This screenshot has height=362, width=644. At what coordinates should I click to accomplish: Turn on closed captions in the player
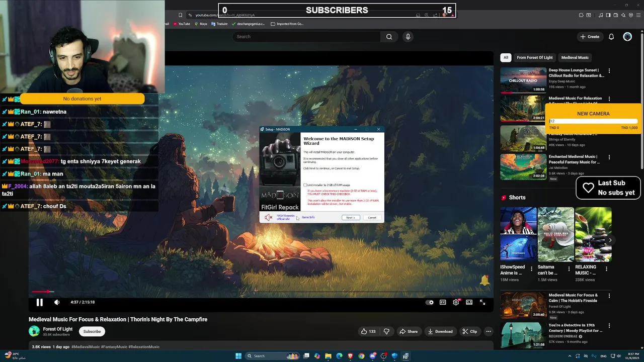click(443, 302)
